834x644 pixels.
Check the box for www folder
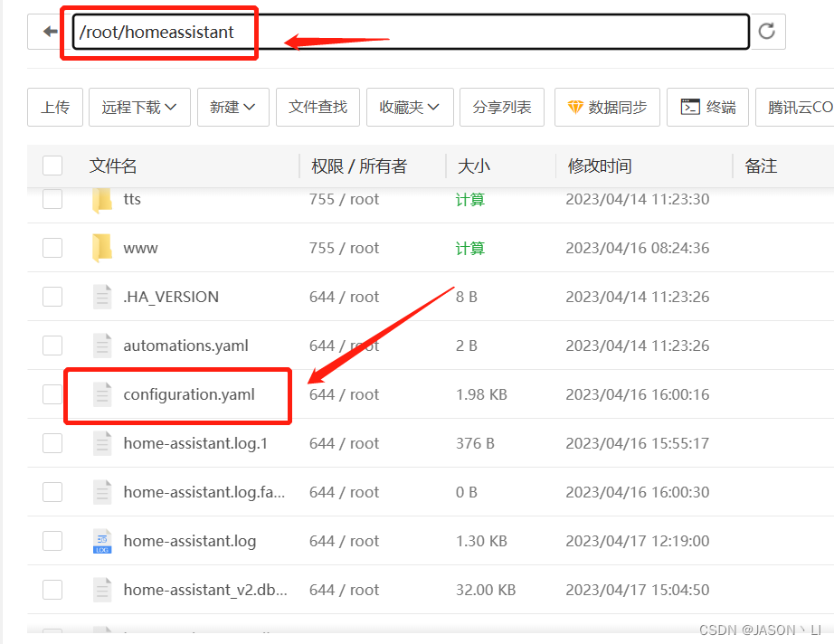pos(52,248)
